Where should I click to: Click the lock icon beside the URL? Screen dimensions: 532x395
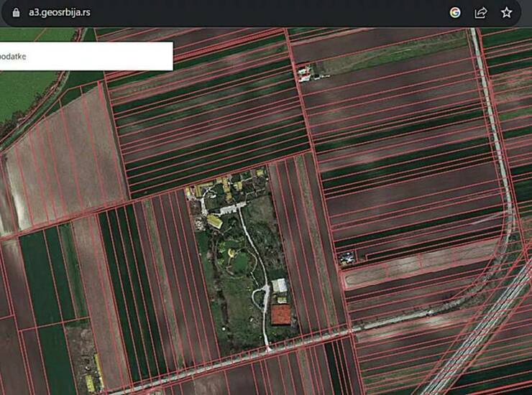pyautogui.click(x=16, y=12)
